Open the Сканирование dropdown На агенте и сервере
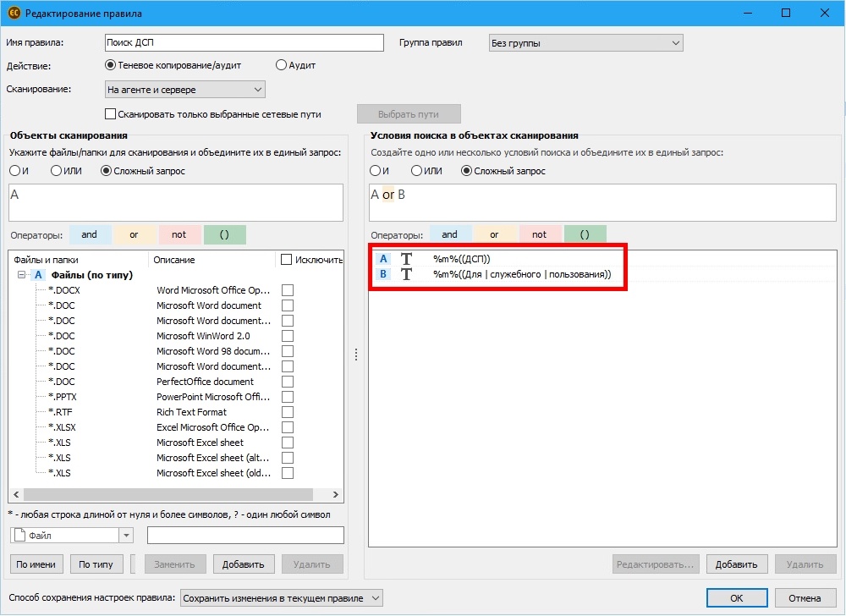The height and width of the screenshot is (616, 846). pyautogui.click(x=185, y=90)
